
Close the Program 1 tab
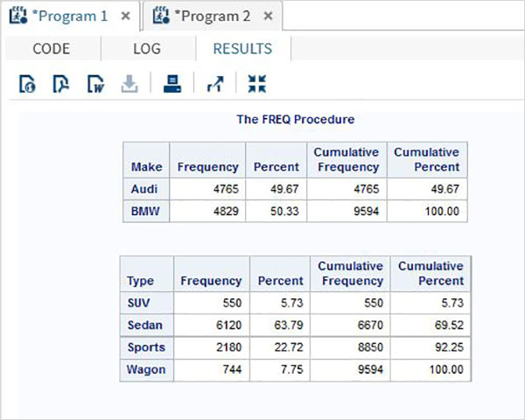pyautogui.click(x=126, y=16)
